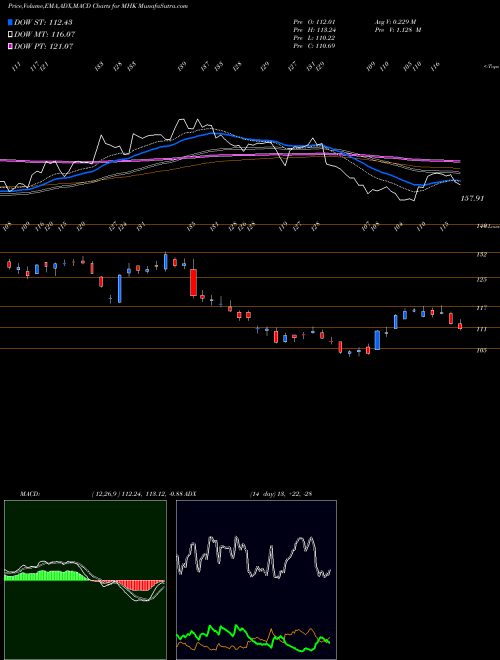The width and height of the screenshot is (500, 660).
Task: Click the 'Pre V: 1.128 M' value
Action: tap(397, 30)
